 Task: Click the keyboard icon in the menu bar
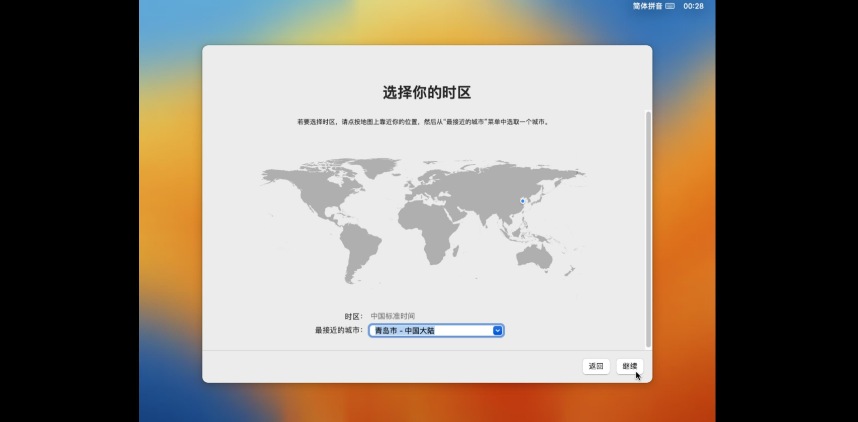pyautogui.click(x=670, y=6)
